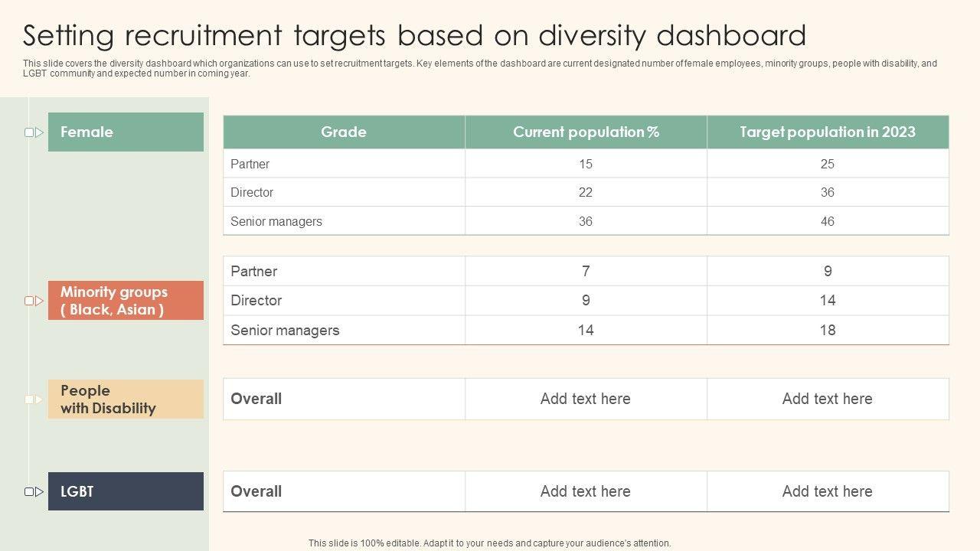The height and width of the screenshot is (551, 980).
Task: Select the orange Minority groups box
Action: (x=126, y=300)
